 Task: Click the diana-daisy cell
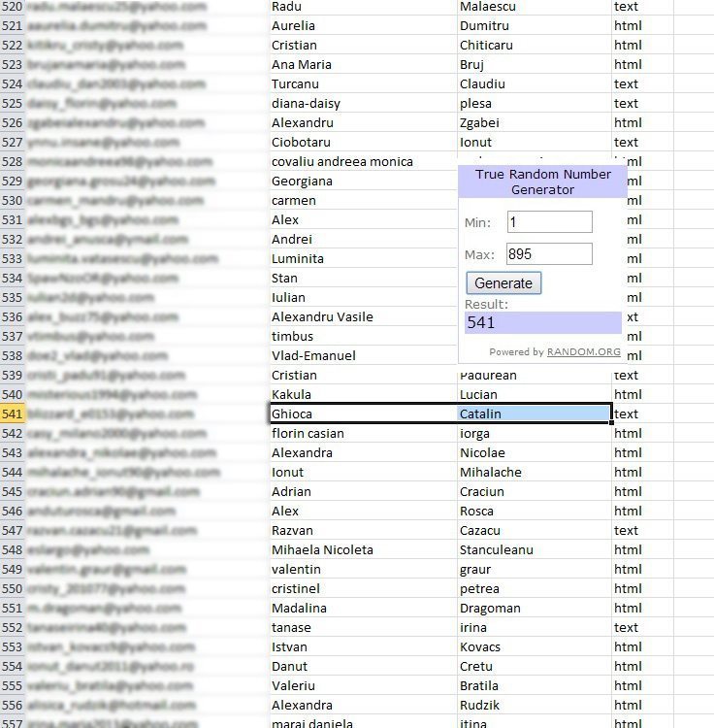click(x=363, y=103)
